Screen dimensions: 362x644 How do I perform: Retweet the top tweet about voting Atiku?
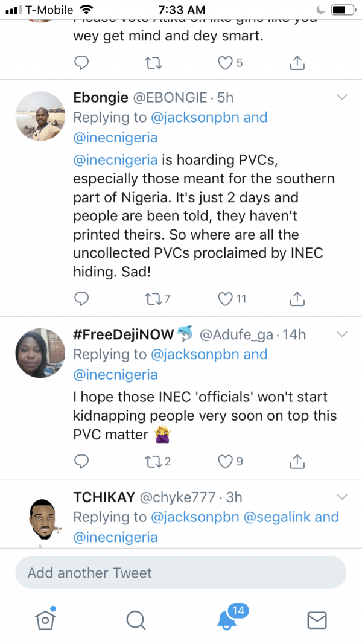coord(153,63)
